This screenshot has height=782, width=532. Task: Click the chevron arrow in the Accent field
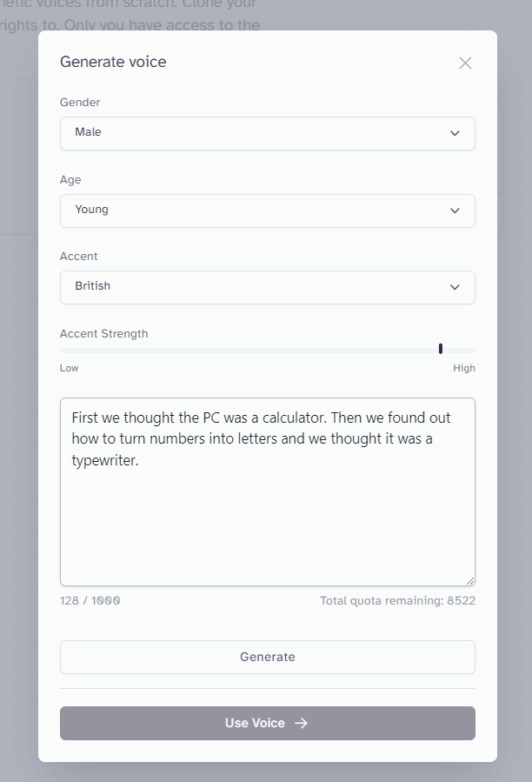point(455,287)
